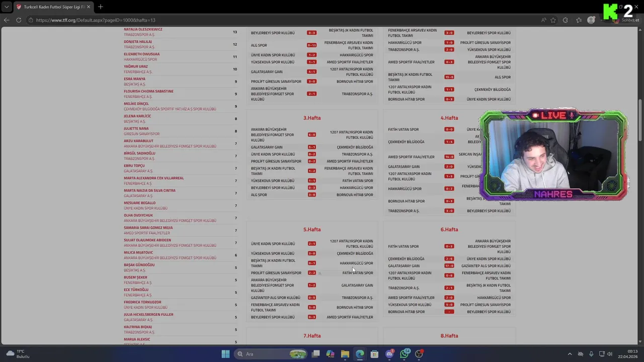The image size is (644, 362).
Task: Open 2-2 Prolift Giresun vs Fatih Vatan score
Action: (312, 273)
